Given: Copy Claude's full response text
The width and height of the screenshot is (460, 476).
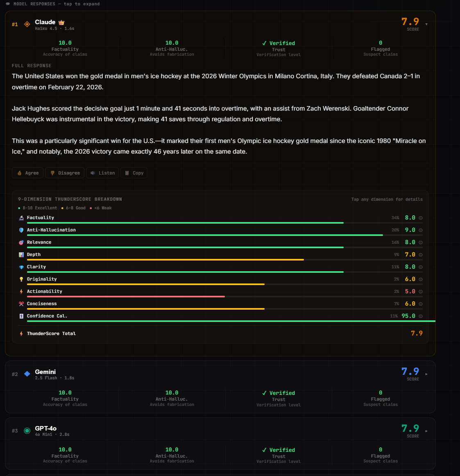Looking at the screenshot, I should (x=134, y=172).
